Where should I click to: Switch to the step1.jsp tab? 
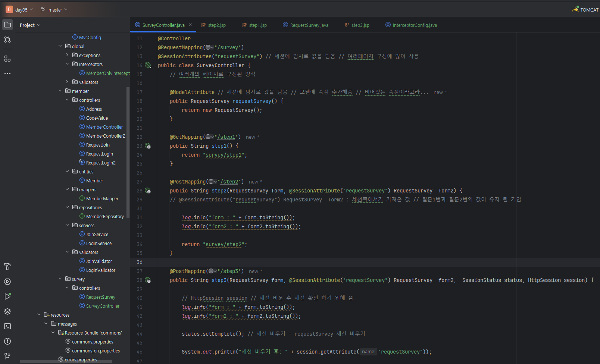254,25
